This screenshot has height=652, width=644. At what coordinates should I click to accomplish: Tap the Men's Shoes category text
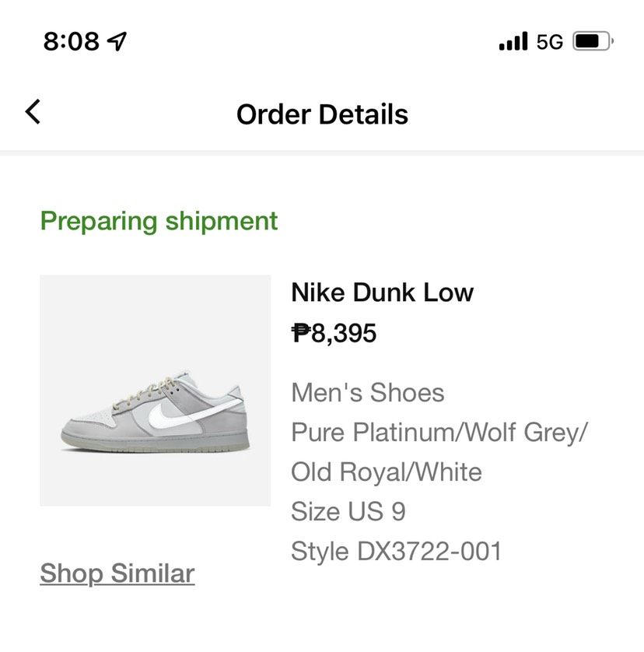point(367,392)
